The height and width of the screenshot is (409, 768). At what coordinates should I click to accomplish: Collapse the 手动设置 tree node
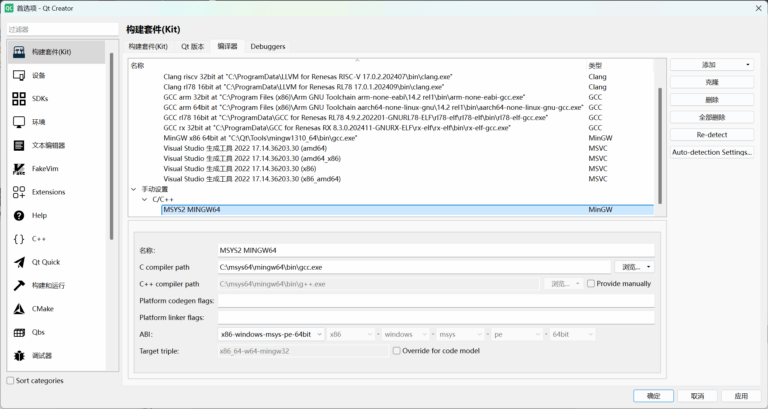coord(134,189)
